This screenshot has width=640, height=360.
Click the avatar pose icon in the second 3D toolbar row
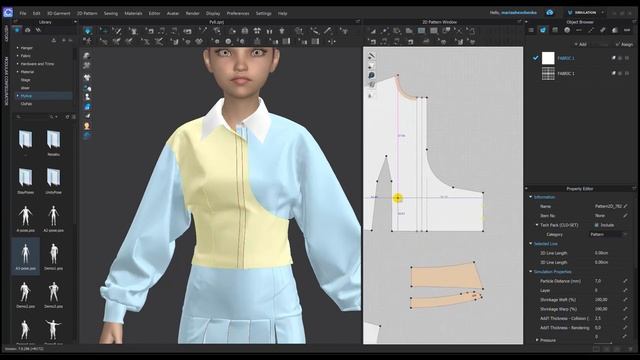(87, 41)
